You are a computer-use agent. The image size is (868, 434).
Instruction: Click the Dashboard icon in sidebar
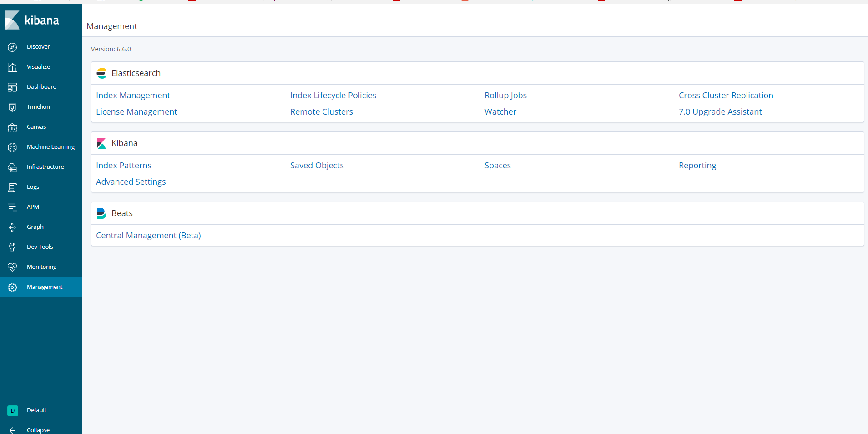tap(12, 87)
